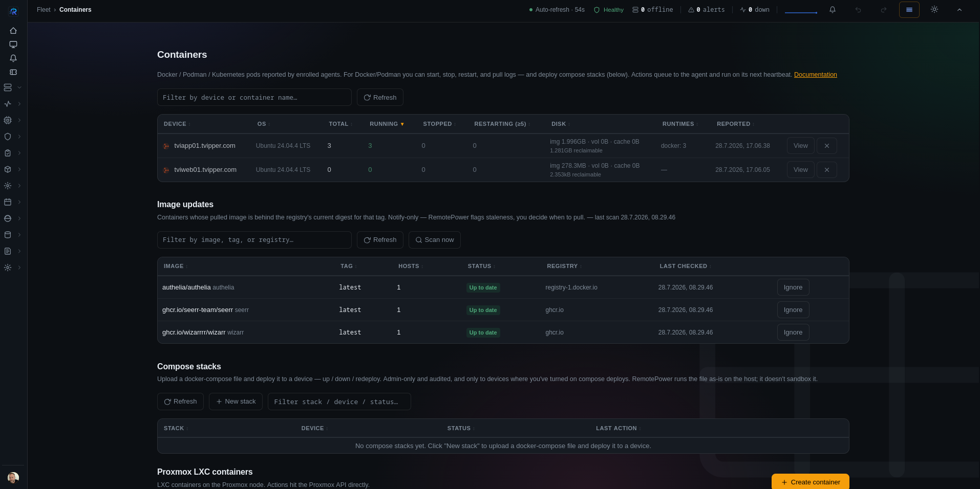Image resolution: width=980 pixels, height=489 pixels.
Task: Open the bottom gear settings sidebar icon
Action: [x=8, y=268]
